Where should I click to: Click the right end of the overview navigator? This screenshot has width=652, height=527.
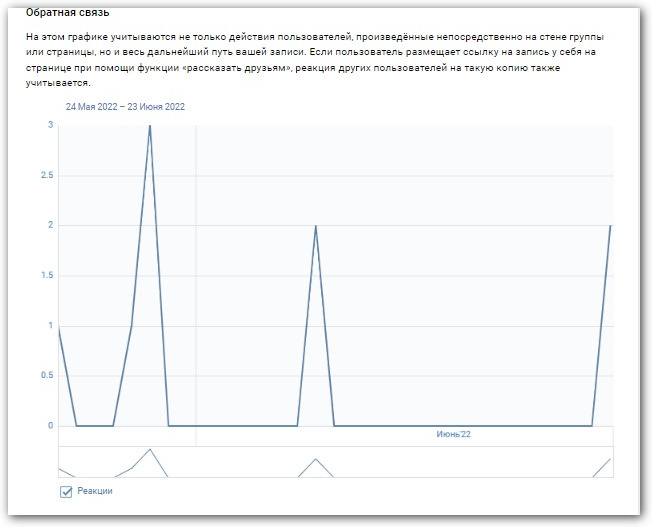click(x=608, y=461)
